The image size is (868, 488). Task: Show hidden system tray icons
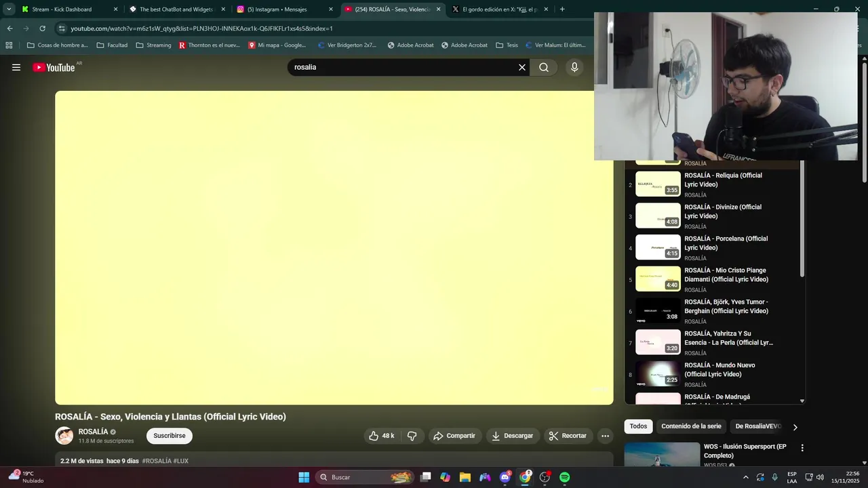(746, 477)
